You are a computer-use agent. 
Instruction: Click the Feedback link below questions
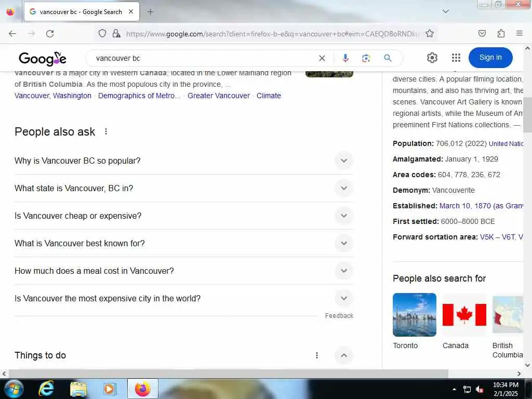[339, 316]
